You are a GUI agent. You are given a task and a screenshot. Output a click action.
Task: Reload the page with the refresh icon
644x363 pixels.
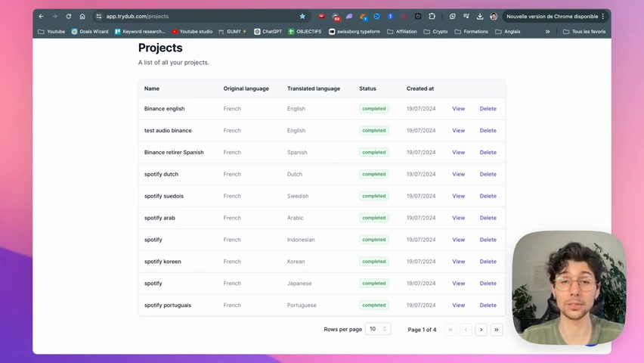point(69,17)
